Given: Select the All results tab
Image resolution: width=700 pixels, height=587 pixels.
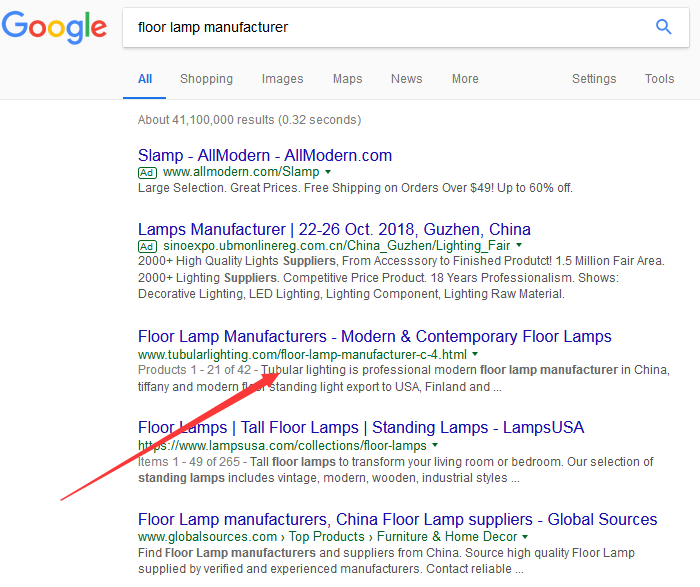Looking at the screenshot, I should click(x=145, y=79).
